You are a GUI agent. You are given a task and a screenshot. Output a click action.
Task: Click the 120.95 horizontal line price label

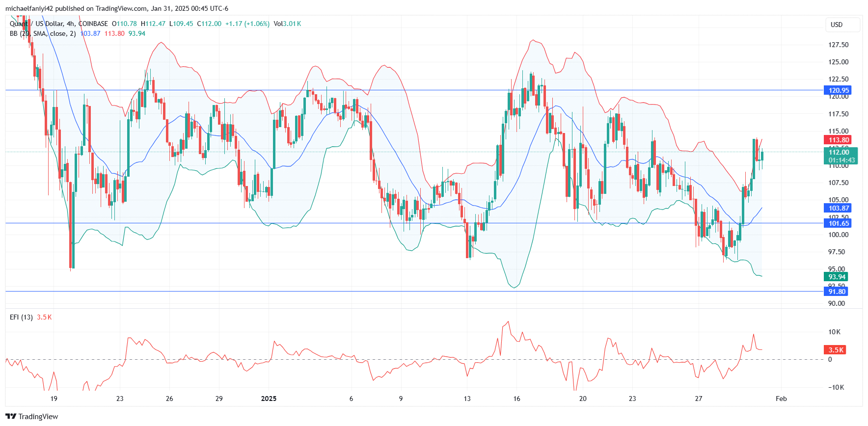839,90
